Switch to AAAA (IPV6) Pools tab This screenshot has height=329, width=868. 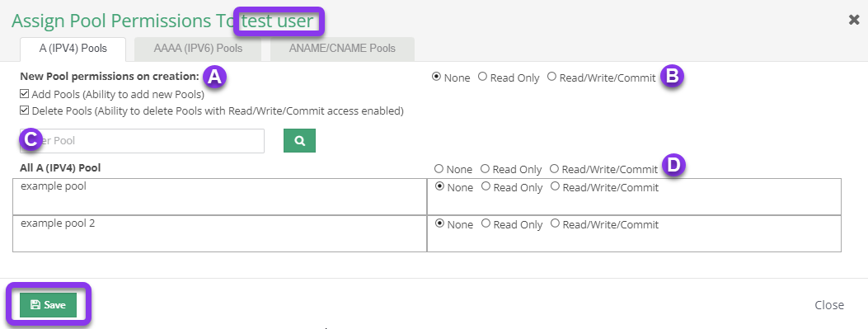tap(198, 49)
